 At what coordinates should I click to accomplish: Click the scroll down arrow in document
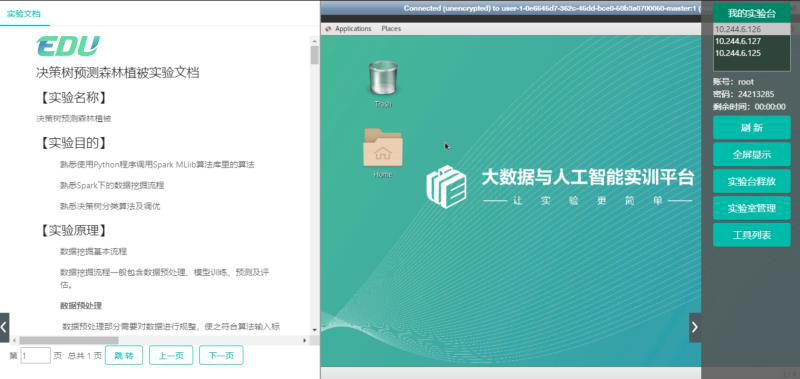314,331
